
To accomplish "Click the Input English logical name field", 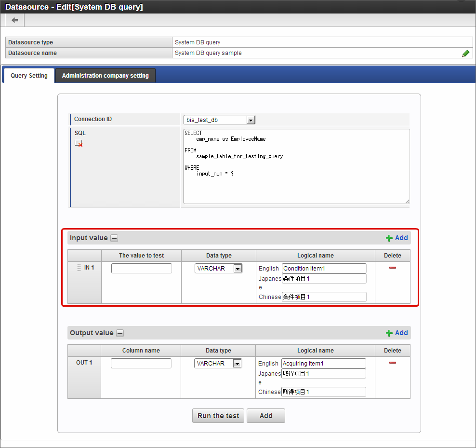I will coord(324,269).
